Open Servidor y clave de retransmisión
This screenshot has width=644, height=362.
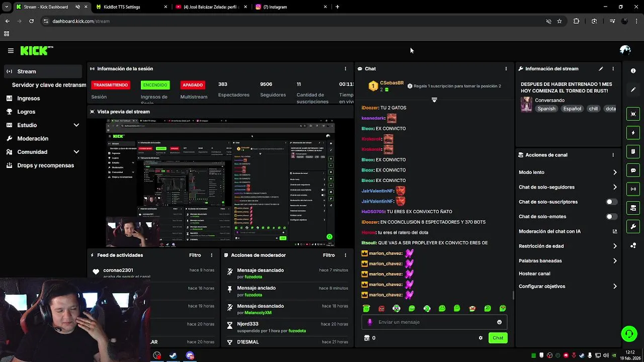click(49, 85)
